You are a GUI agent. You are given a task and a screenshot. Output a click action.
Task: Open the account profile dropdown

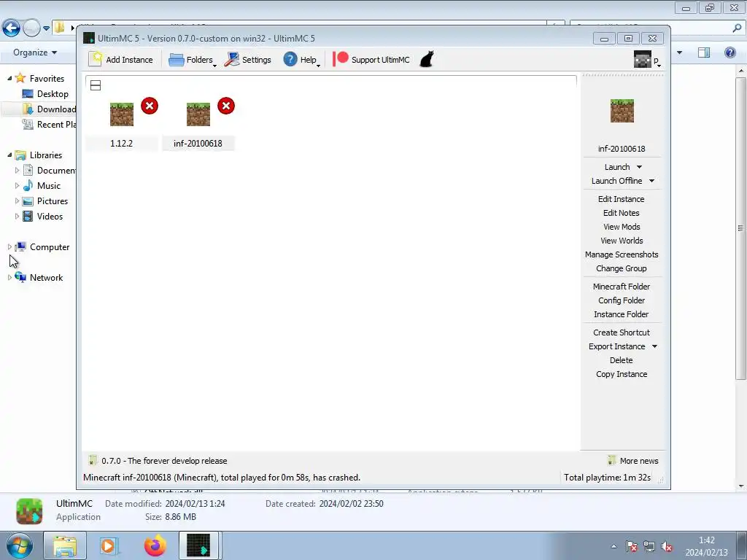pos(647,60)
